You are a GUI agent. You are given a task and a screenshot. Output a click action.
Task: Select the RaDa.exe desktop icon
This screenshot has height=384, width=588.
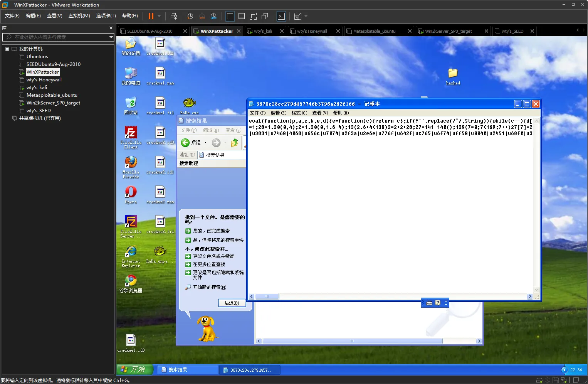[x=189, y=106]
